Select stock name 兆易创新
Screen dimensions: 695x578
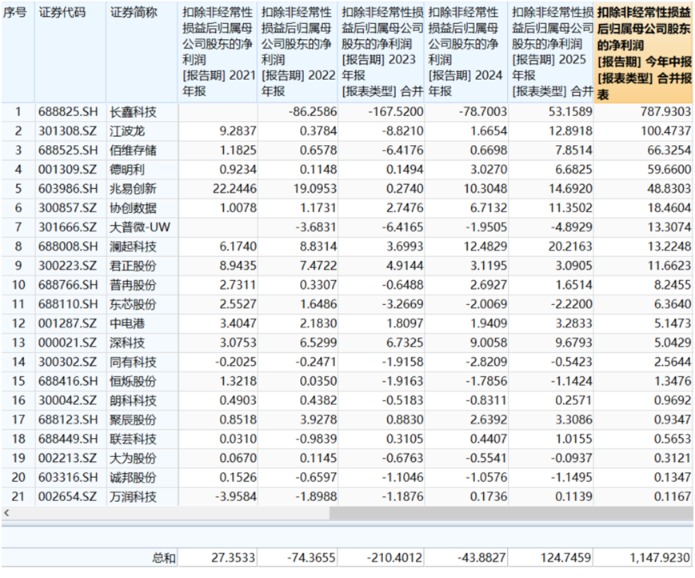point(133,189)
